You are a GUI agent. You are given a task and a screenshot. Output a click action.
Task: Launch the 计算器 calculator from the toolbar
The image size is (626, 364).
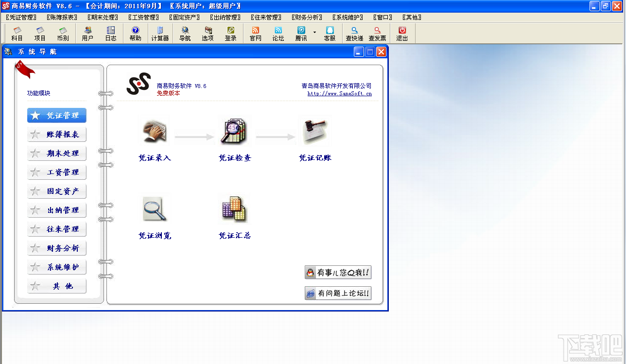(x=160, y=33)
